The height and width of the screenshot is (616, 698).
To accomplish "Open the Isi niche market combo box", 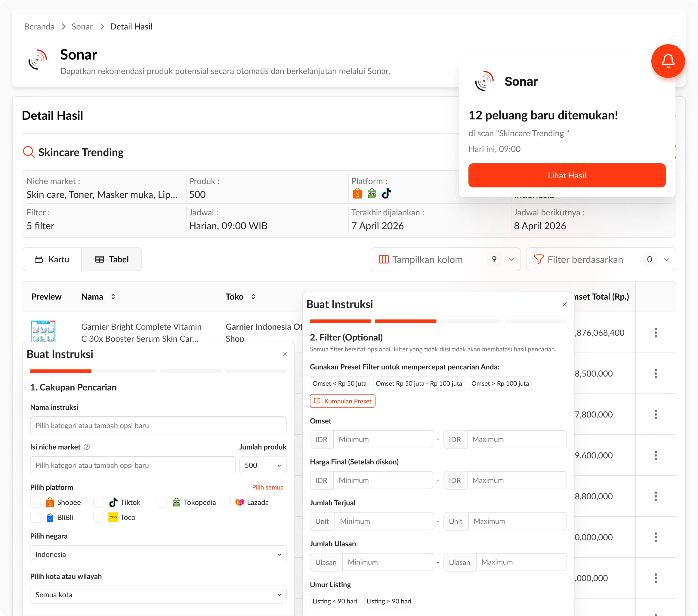I will coord(133,465).
